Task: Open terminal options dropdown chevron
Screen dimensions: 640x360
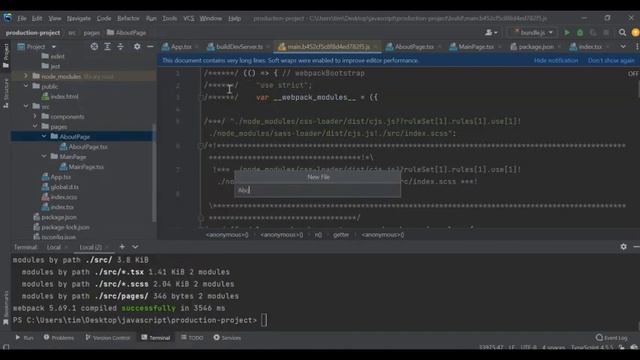Action: pos(135,247)
